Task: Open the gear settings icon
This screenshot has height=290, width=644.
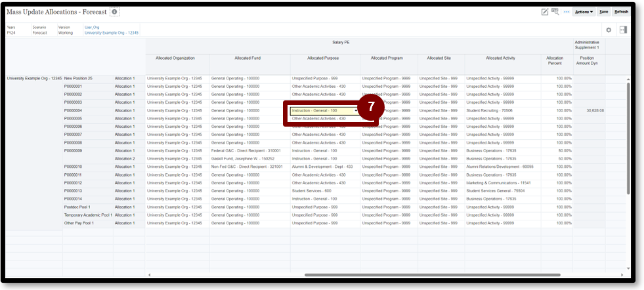Action: 609,30
